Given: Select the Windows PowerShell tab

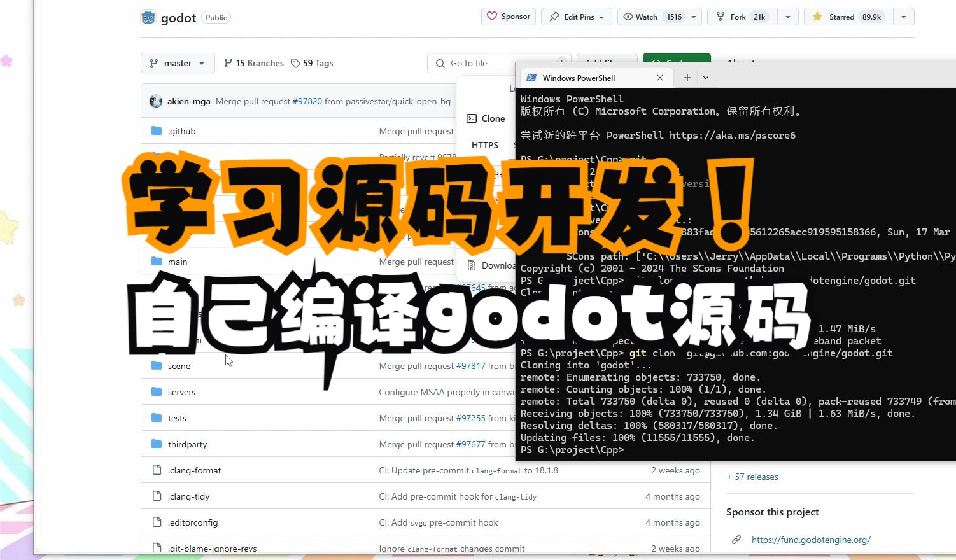Looking at the screenshot, I should coord(598,78).
